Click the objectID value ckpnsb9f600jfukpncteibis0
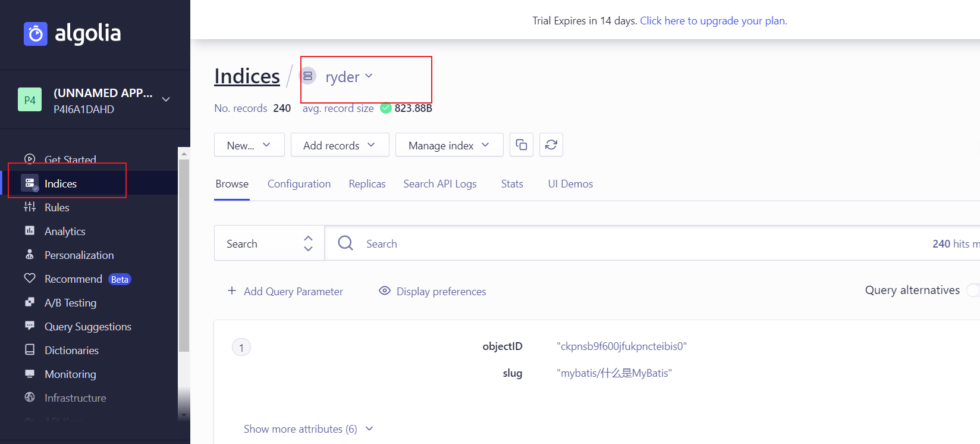The image size is (980, 444). pyautogui.click(x=621, y=346)
